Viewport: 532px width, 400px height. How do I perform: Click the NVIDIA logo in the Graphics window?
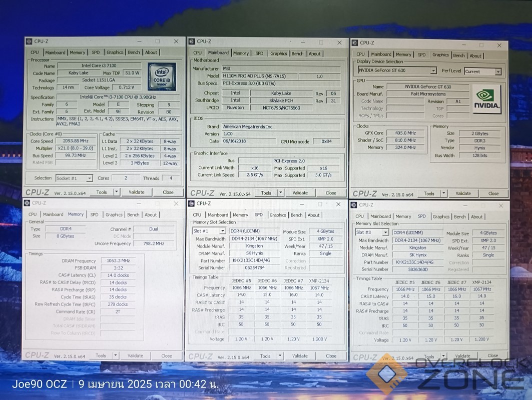[486, 99]
